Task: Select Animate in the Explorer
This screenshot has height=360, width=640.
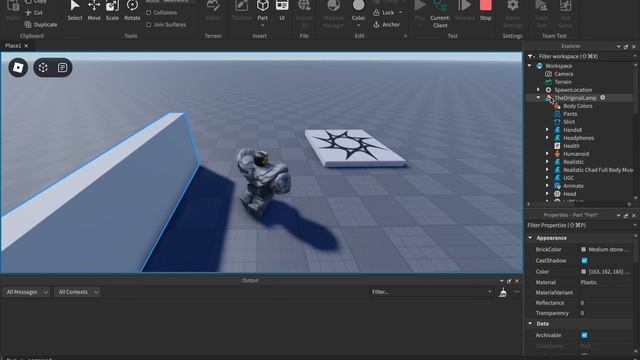Action: (x=573, y=186)
